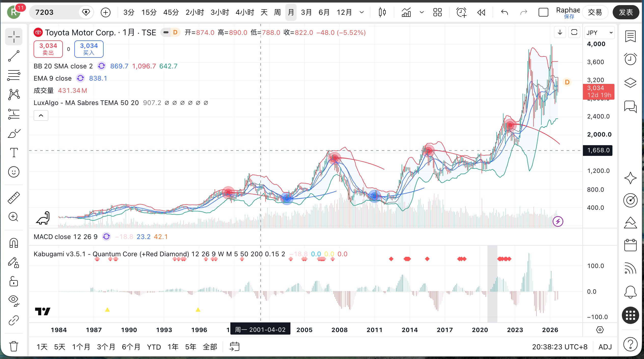Select the XABCD pattern tool

coord(14,95)
